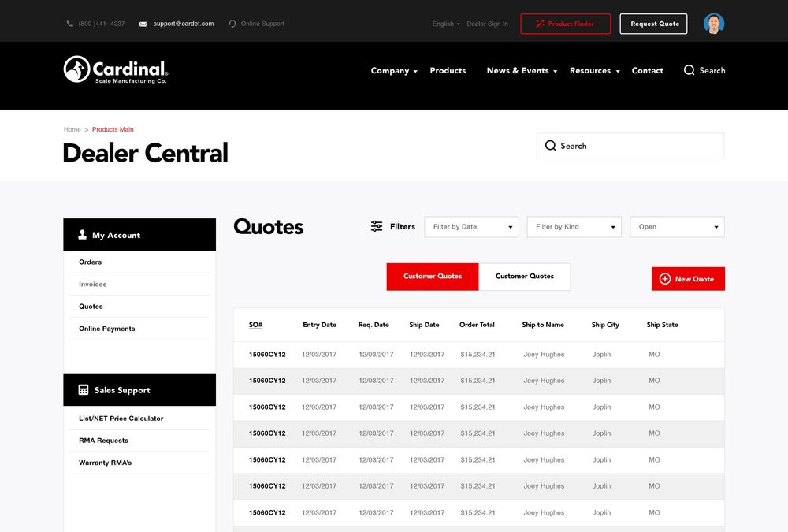The width and height of the screenshot is (788, 532).
Task: Click the Ship City column header
Action: pos(605,325)
